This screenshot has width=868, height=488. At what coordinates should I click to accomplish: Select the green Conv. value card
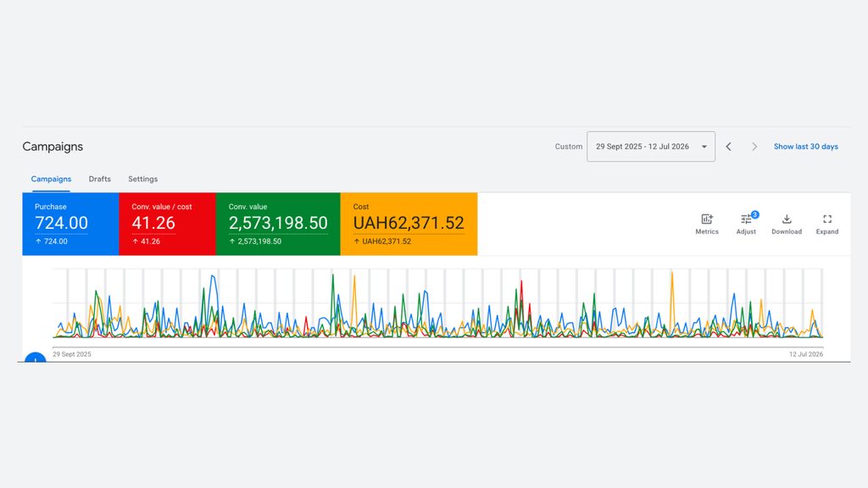tap(278, 224)
